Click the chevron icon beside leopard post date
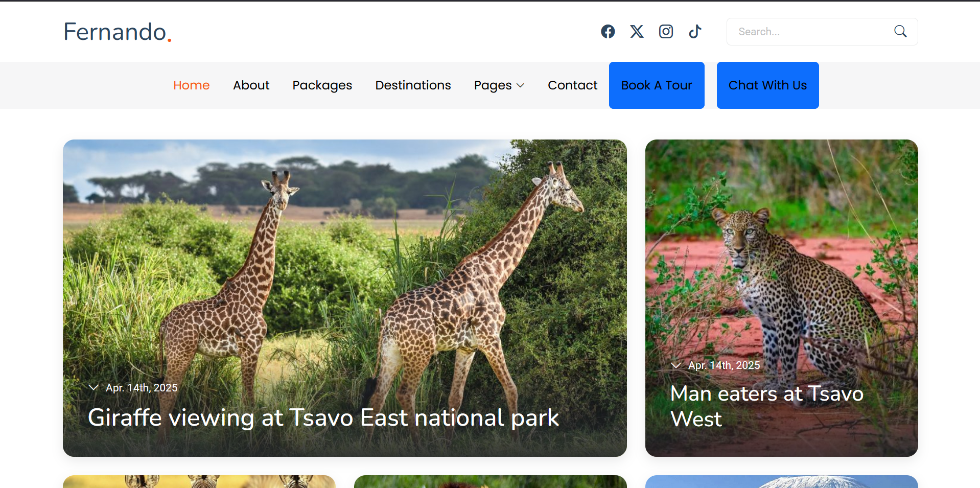The width and height of the screenshot is (980, 488). pyautogui.click(x=676, y=365)
